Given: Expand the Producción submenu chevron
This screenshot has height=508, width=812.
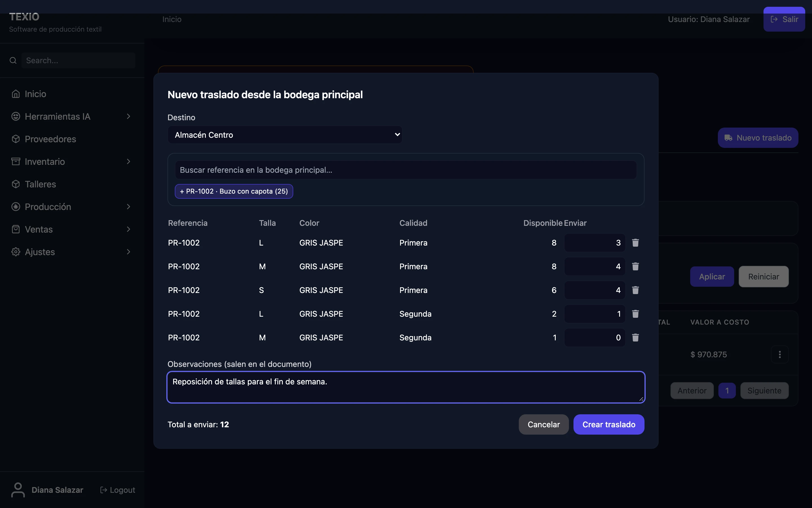Looking at the screenshot, I should pyautogui.click(x=129, y=207).
